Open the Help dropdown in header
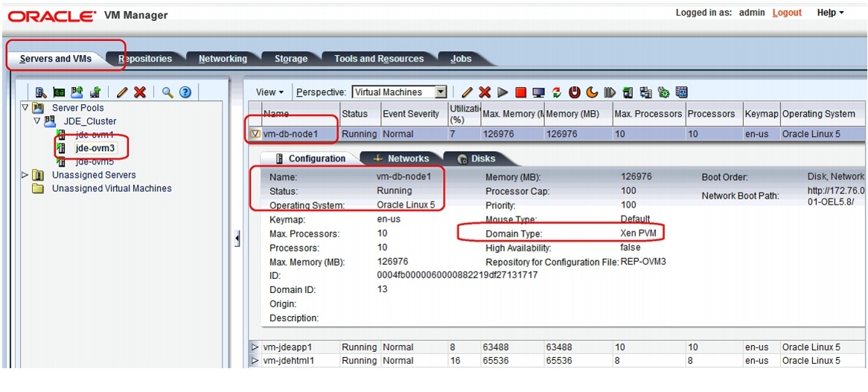868x392 pixels. pos(830,13)
